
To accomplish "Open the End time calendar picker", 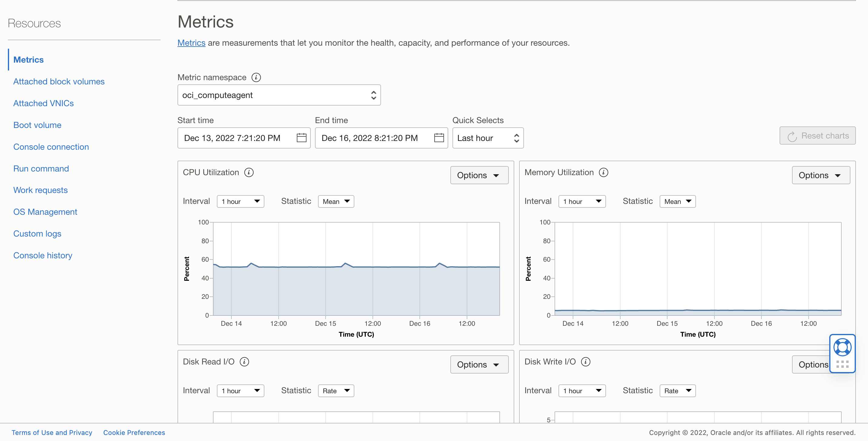I will point(439,138).
